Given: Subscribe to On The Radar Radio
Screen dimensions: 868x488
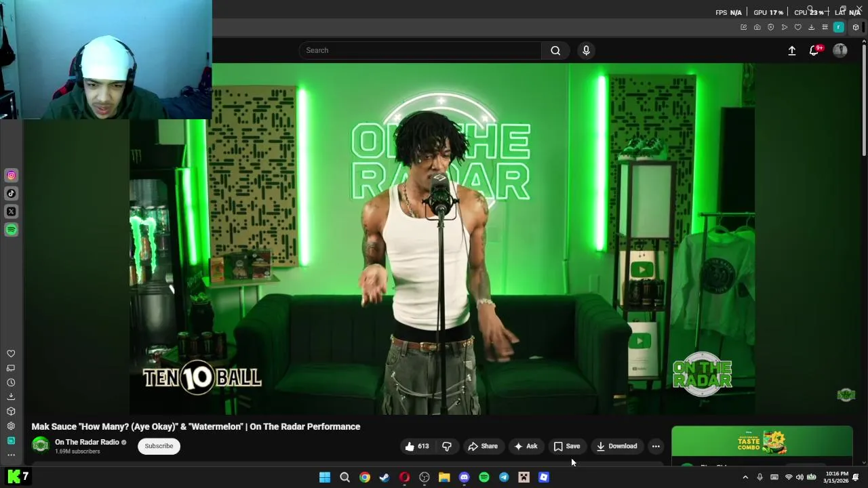Looking at the screenshot, I should click(159, 446).
